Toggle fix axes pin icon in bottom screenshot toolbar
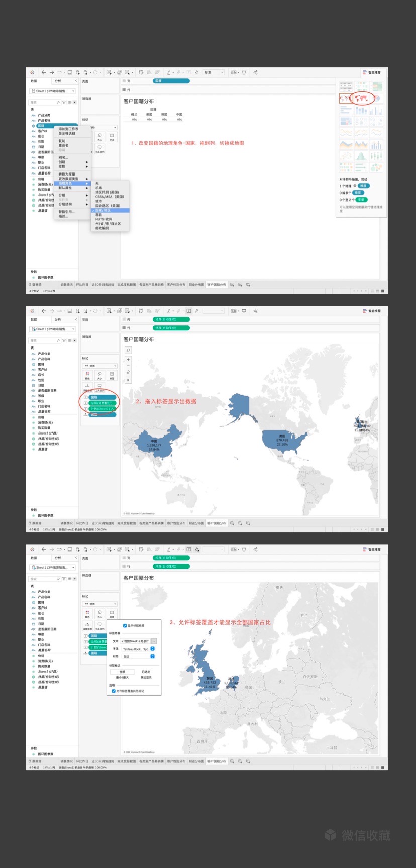The height and width of the screenshot is (868, 416). click(x=197, y=549)
